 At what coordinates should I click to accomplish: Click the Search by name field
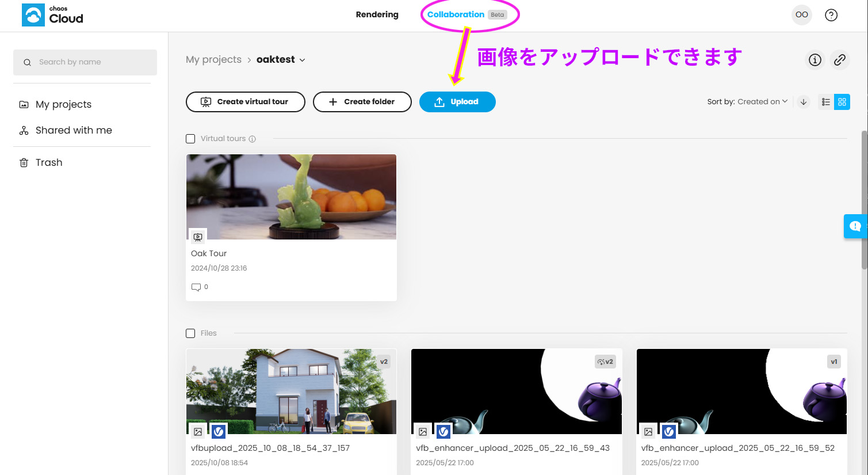pos(85,62)
